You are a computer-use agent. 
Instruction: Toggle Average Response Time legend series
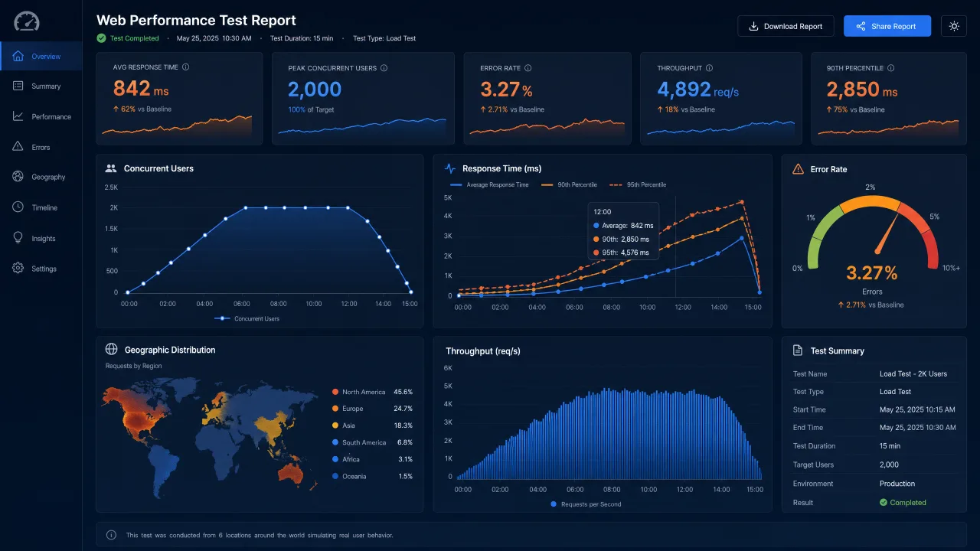[x=489, y=185]
